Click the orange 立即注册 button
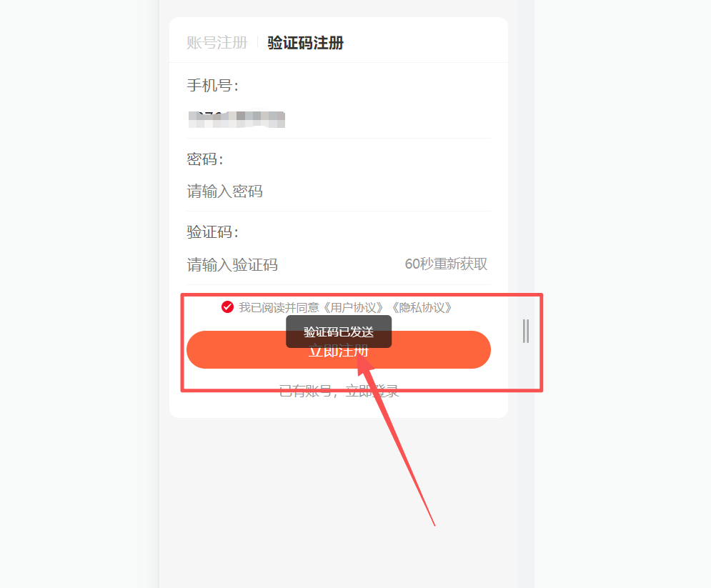 tap(338, 349)
